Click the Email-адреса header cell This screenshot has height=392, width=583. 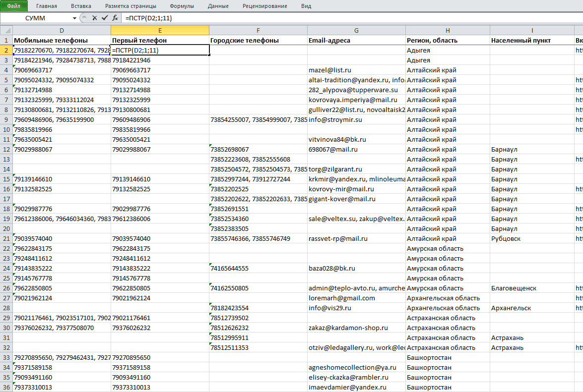point(356,40)
